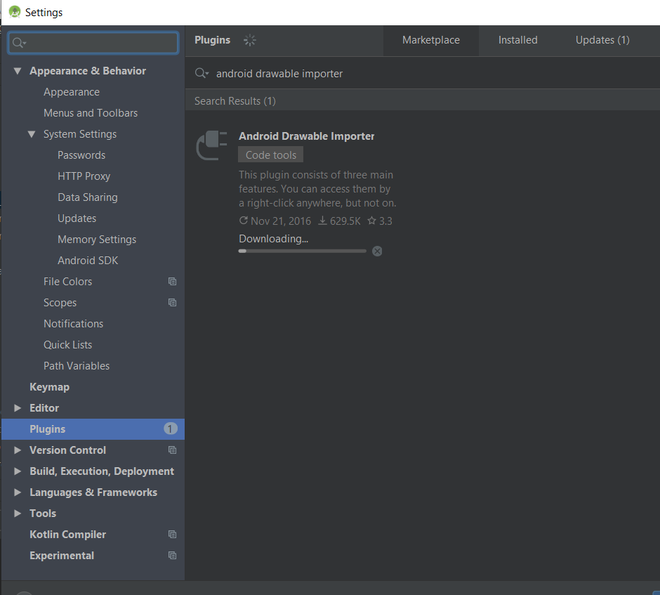Open Experimental settings
660x595 pixels.
click(x=62, y=555)
